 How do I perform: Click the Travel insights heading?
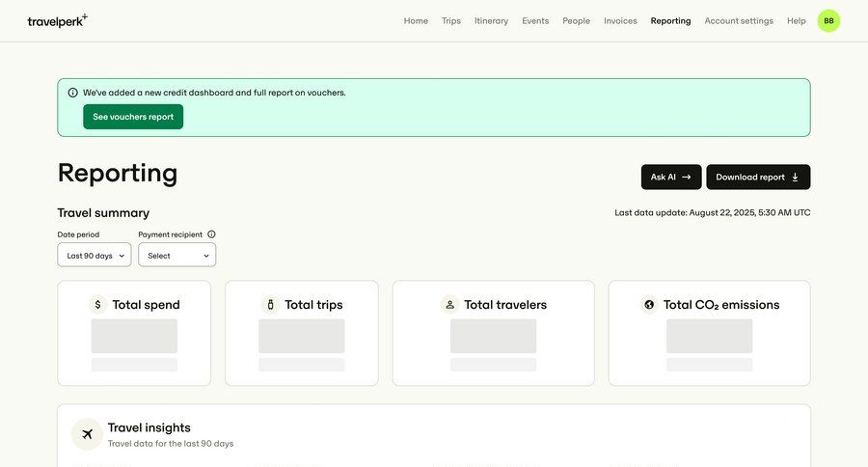149,427
